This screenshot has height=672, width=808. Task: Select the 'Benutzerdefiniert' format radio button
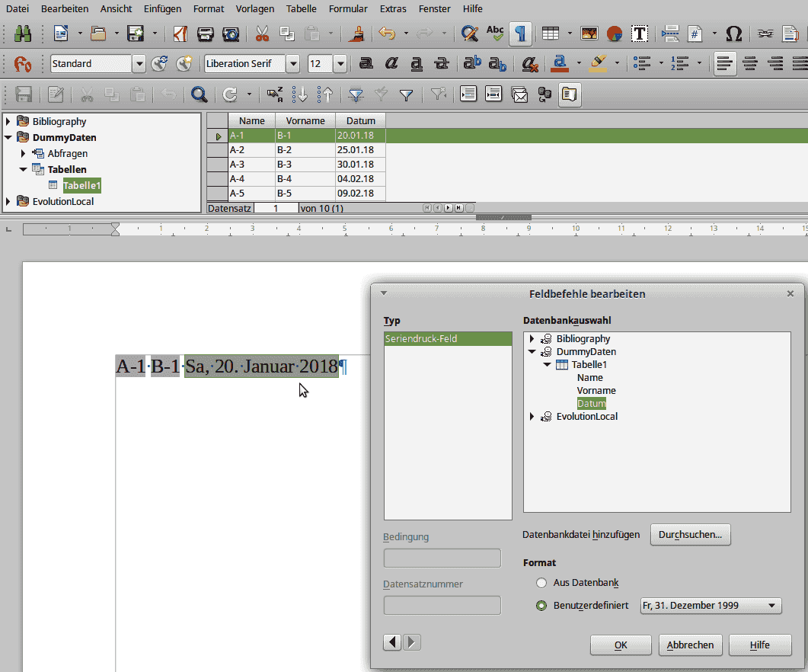tap(541, 606)
